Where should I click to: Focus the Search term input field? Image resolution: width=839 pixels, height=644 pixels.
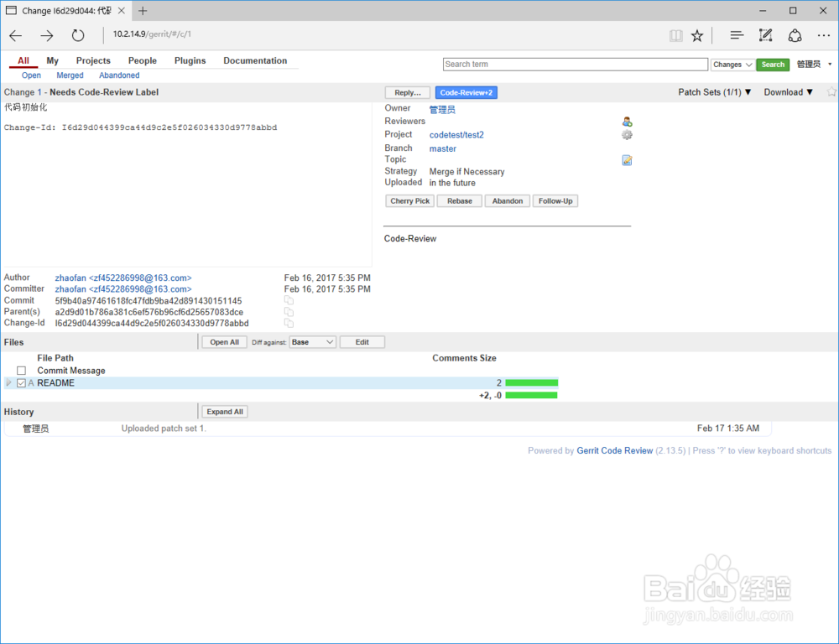point(576,65)
